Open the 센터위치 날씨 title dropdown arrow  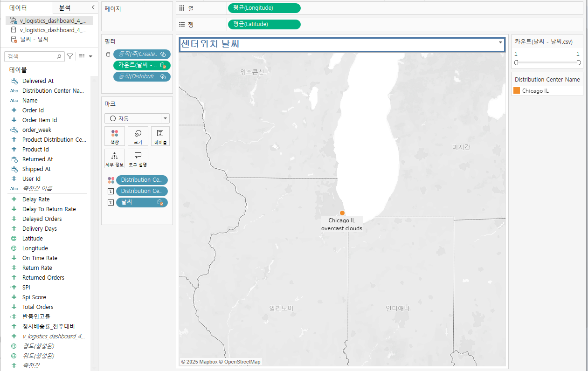click(501, 42)
